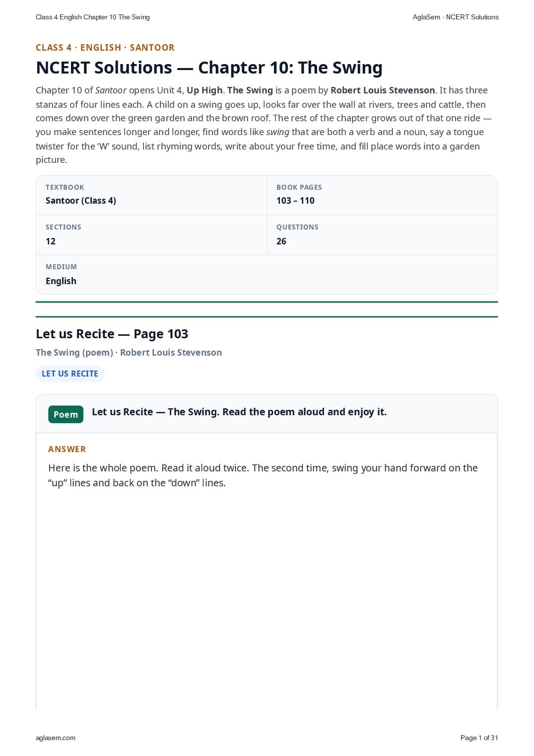Screen dimensions: 534x756
Task: Click the SECTIONS 12 info cell
Action: pyautogui.click(x=151, y=235)
